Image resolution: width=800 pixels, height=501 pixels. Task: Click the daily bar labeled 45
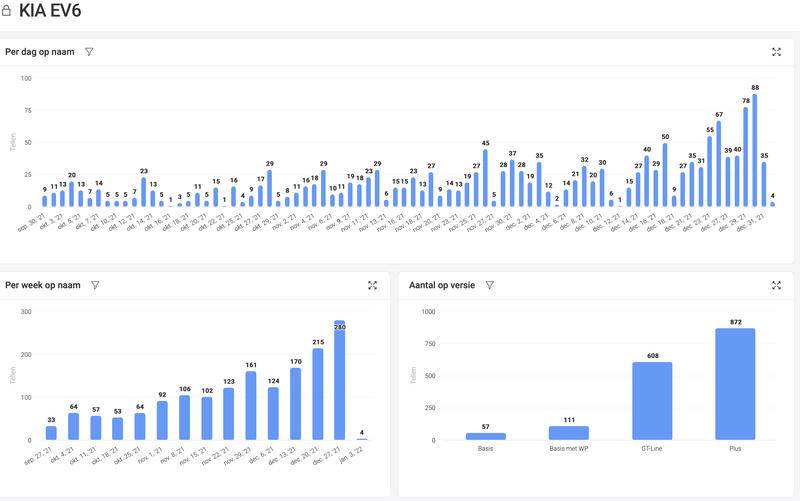[x=485, y=178]
